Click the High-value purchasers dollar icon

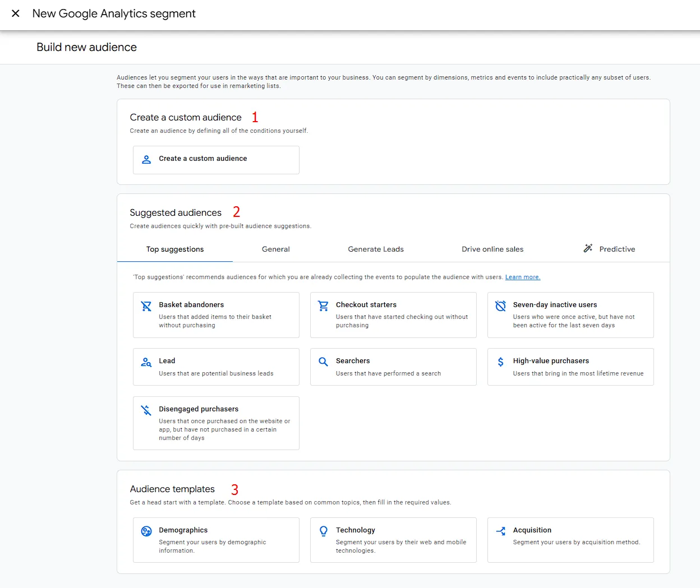click(500, 362)
